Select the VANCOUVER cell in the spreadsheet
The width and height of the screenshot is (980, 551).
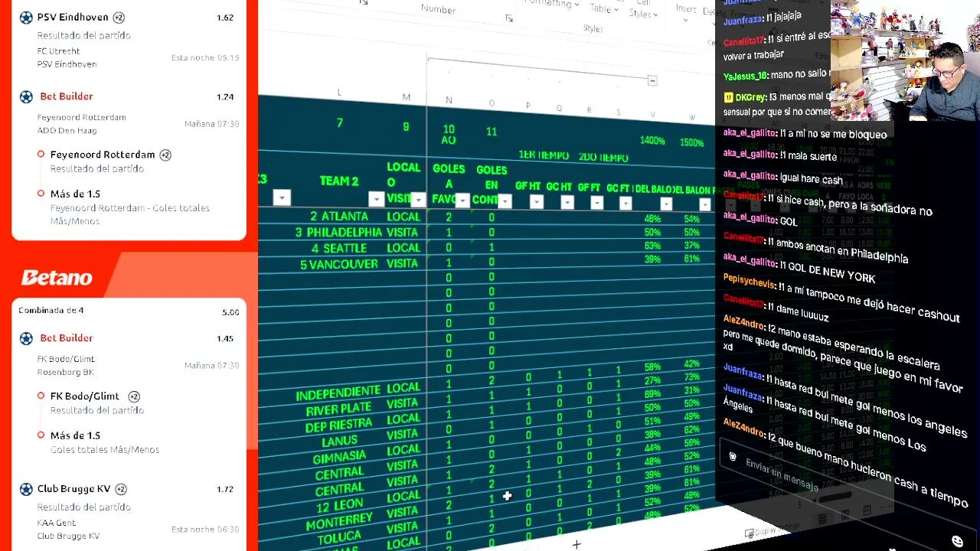click(339, 264)
